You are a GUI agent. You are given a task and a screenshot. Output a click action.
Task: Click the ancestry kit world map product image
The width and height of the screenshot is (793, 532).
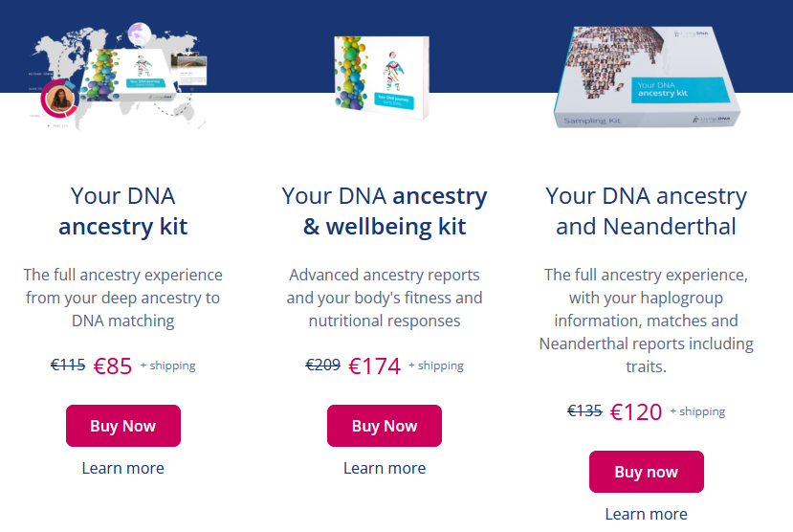[119, 76]
